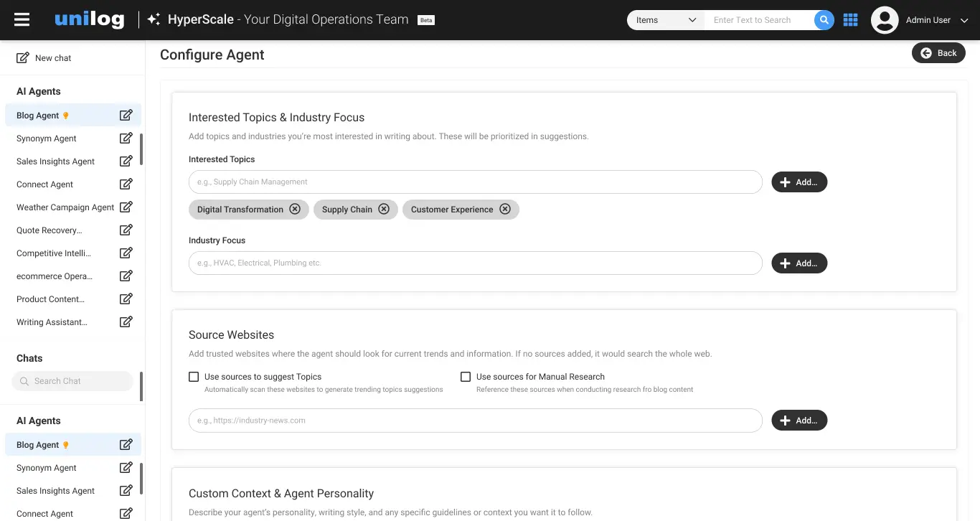Click Interested Topics & Industry Focus heading
This screenshot has height=521, width=980.
(276, 118)
